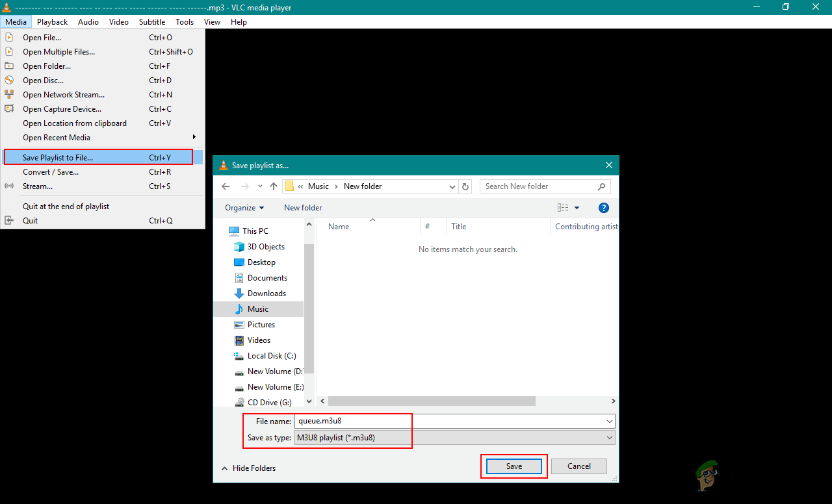The width and height of the screenshot is (832, 504).
Task: Choose Convert / Save menu entry
Action: [x=103, y=172]
